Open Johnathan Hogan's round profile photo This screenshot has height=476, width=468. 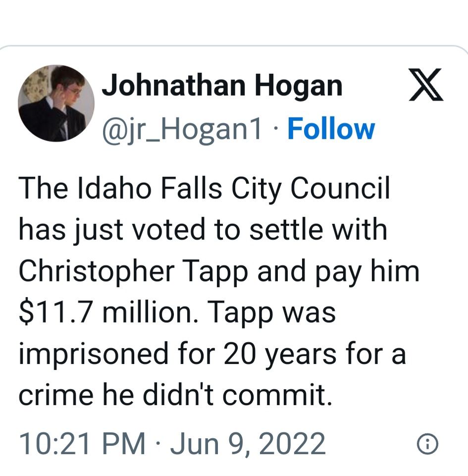(56, 103)
